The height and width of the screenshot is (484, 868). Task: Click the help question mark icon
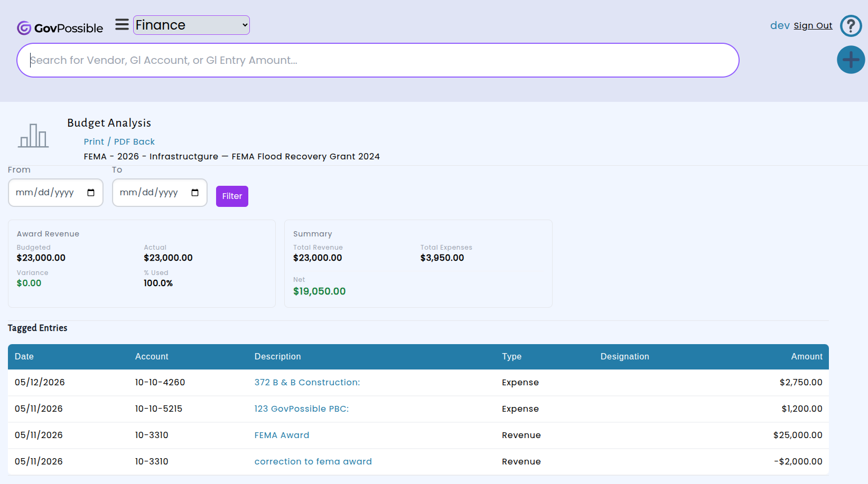pos(851,25)
